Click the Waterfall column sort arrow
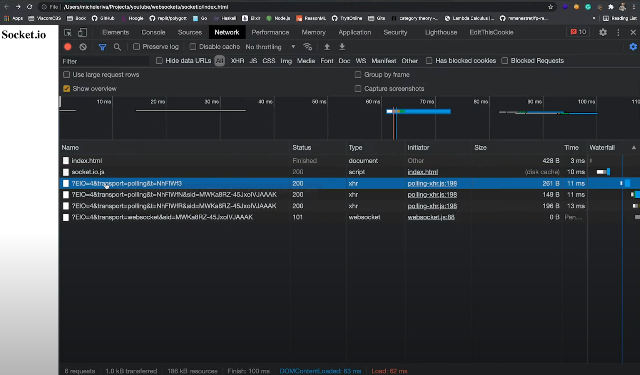This screenshot has height=375, width=640. coord(634,148)
